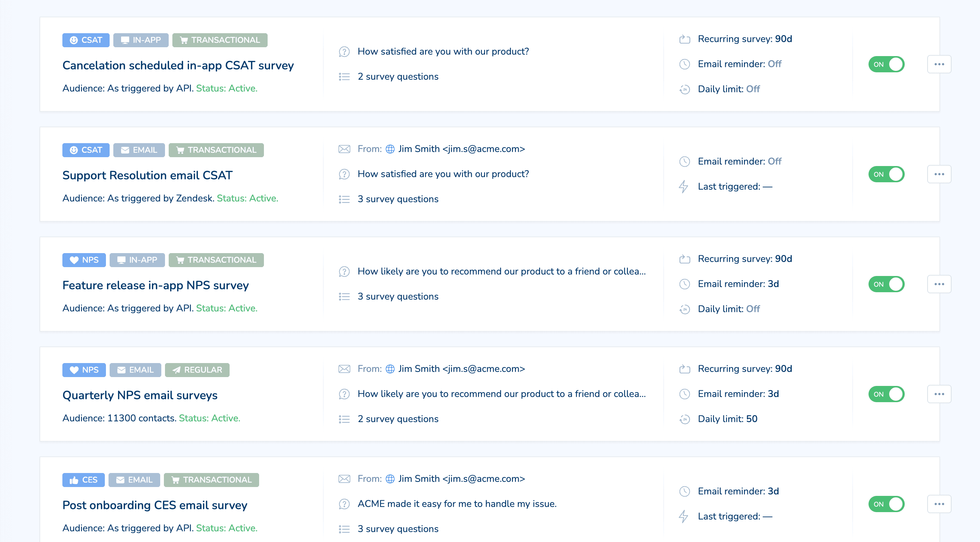The image size is (980, 542).
Task: Click the TRANSACTIONAL tag on Support Resolution survey
Action: 216,150
